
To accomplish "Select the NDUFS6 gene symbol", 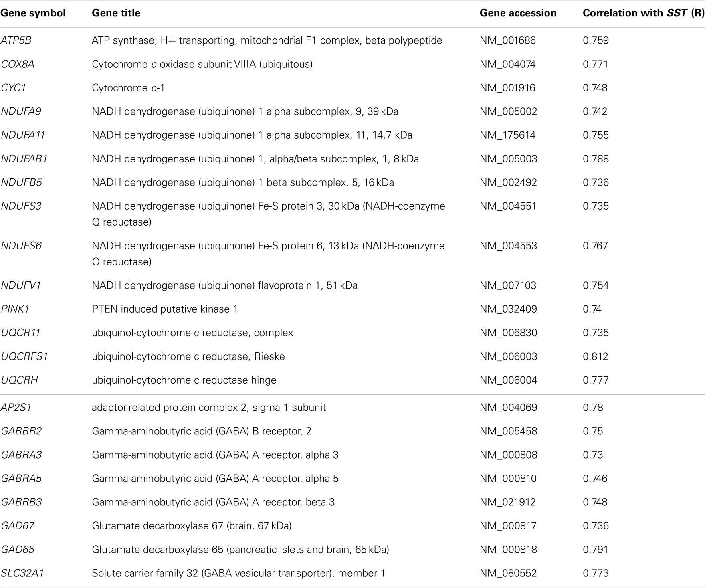I will tap(21, 246).
